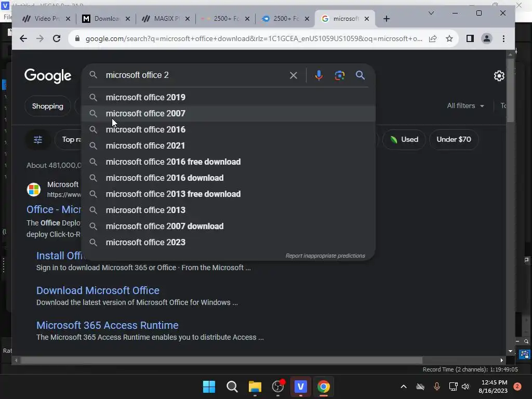Choose suggestion microsoft office 2016 download
This screenshot has width=532, height=399.
[229, 178]
